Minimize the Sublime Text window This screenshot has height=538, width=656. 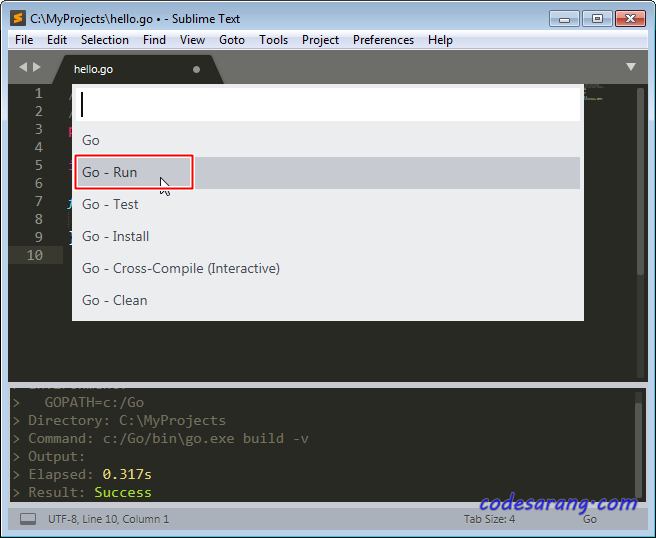point(564,19)
